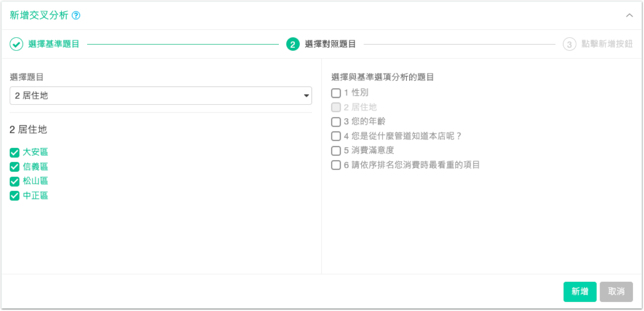Image resolution: width=644 pixels, height=311 pixels.
Task: Click the 取消 cancel button
Action: pyautogui.click(x=616, y=291)
